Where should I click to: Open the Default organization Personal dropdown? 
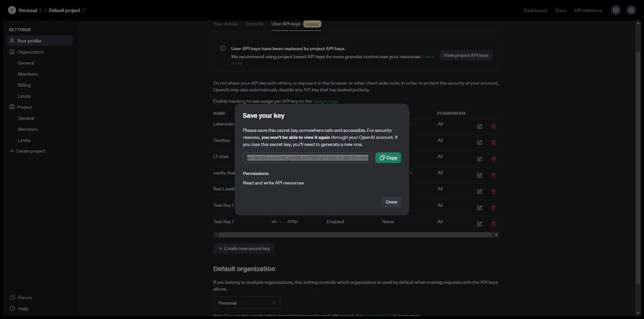click(x=247, y=302)
